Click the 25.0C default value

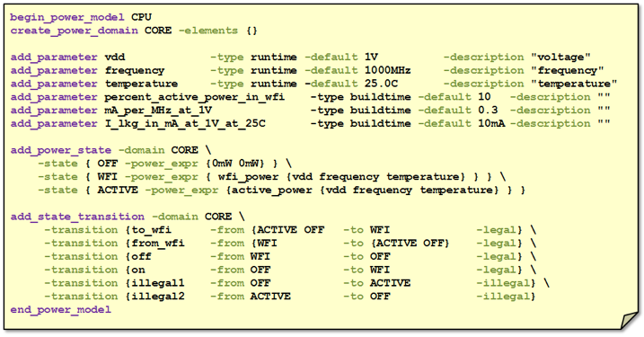pyautogui.click(x=381, y=84)
